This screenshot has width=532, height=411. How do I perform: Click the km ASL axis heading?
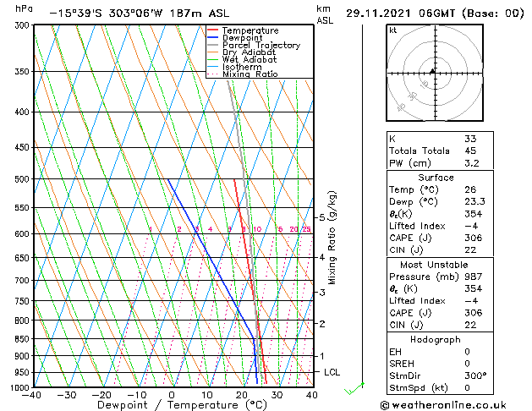point(325,14)
